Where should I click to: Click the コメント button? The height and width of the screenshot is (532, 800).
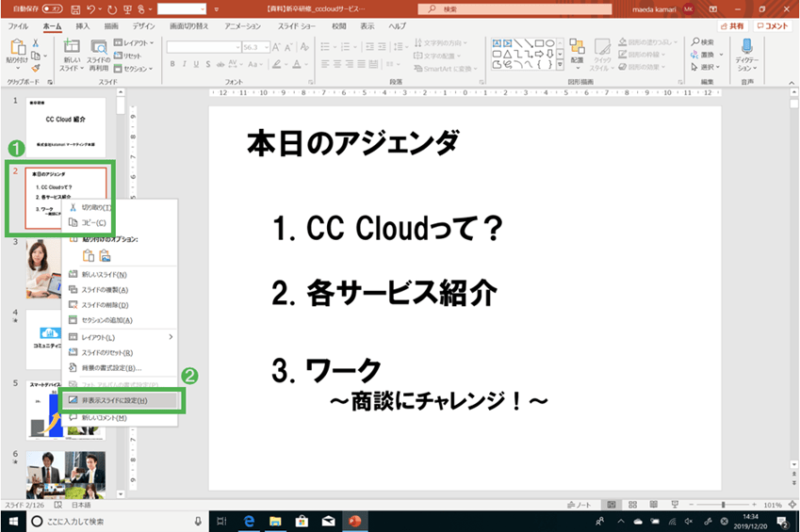click(x=773, y=26)
